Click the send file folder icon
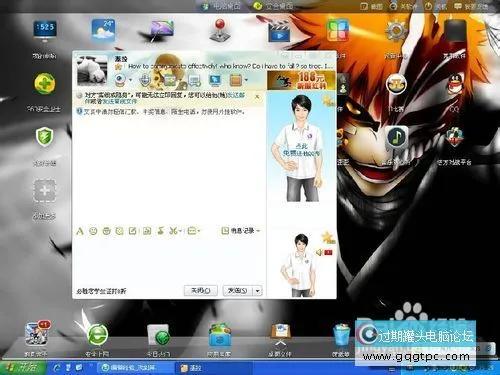The image size is (500, 375). (170, 80)
